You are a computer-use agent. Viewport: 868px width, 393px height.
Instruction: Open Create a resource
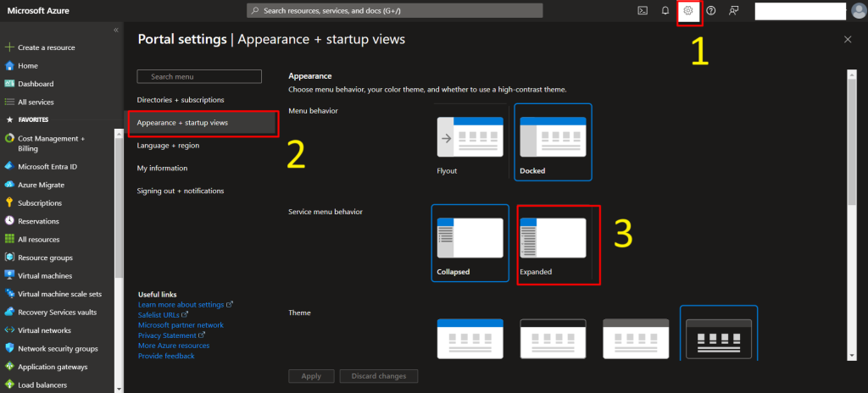46,47
